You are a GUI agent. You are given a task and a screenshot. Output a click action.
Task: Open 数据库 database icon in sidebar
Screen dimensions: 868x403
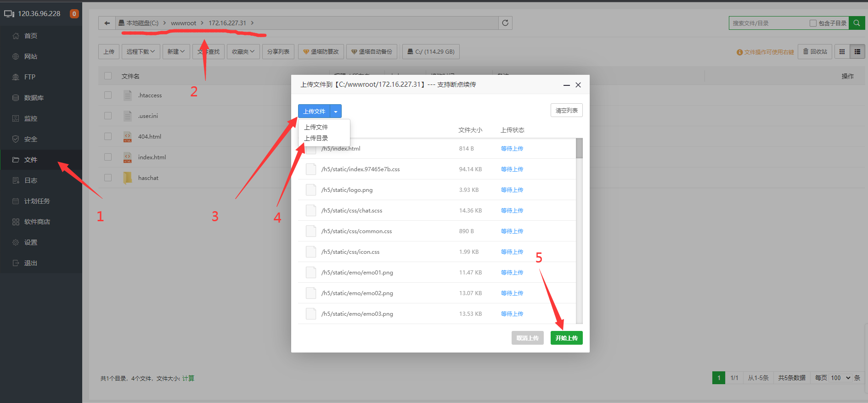tap(16, 98)
